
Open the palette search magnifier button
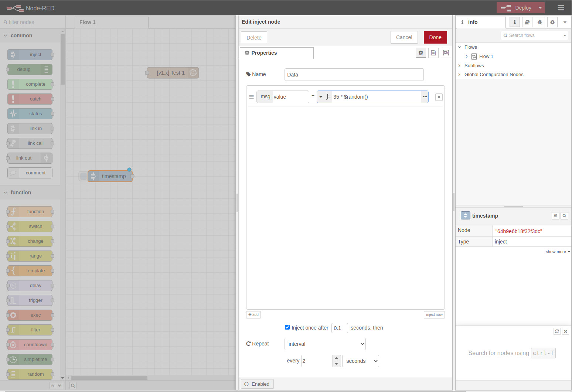tap(73, 386)
